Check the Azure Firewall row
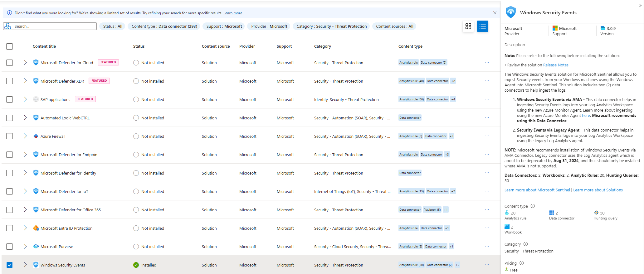Viewport: 644px width, 274px height. coord(10,136)
